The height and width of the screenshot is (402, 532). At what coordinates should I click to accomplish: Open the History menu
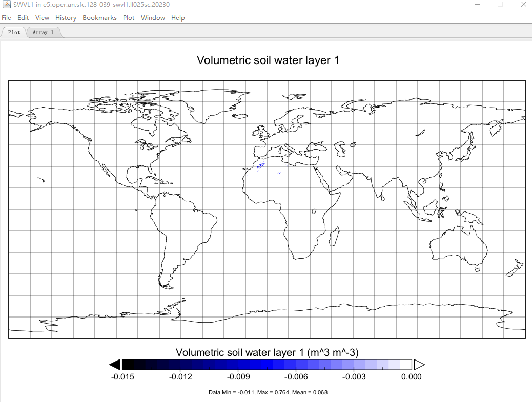pos(66,17)
